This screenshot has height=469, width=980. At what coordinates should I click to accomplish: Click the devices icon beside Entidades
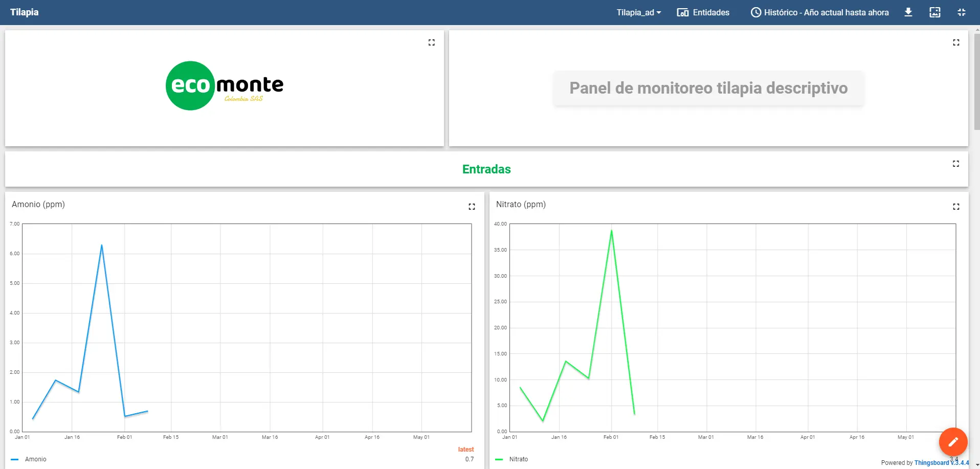pyautogui.click(x=682, y=12)
